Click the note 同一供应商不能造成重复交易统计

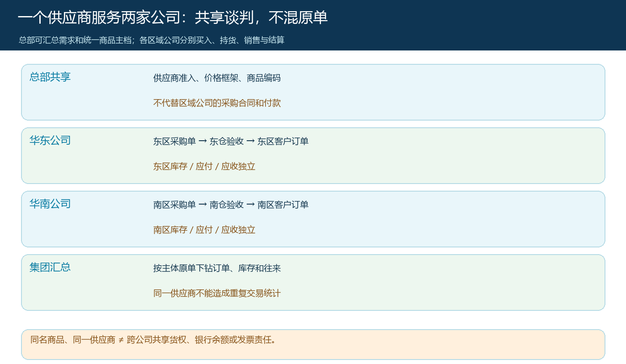pyautogui.click(x=217, y=293)
